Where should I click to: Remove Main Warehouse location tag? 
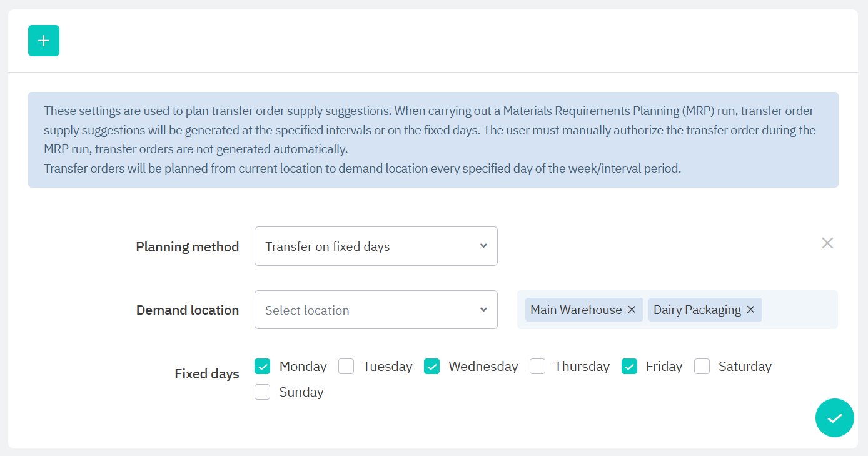click(x=632, y=310)
